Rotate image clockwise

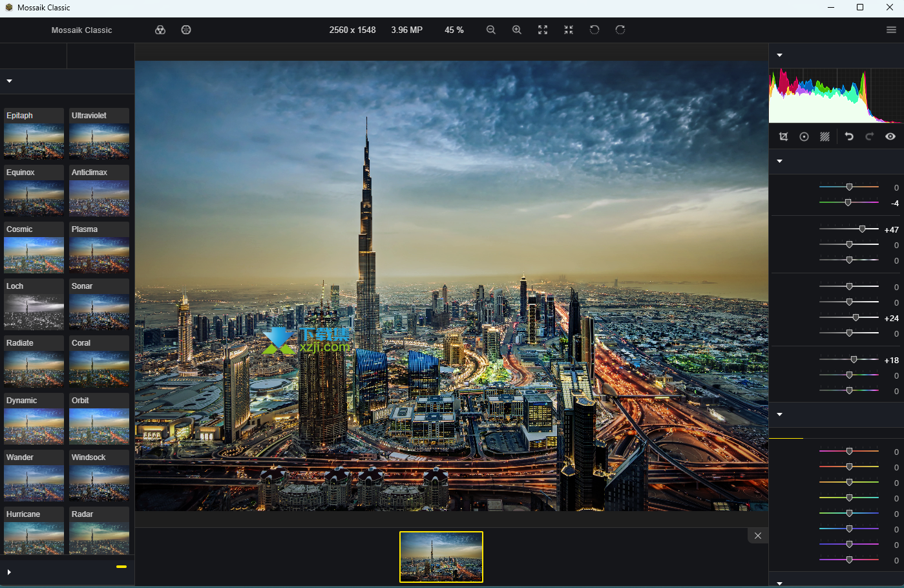(620, 30)
